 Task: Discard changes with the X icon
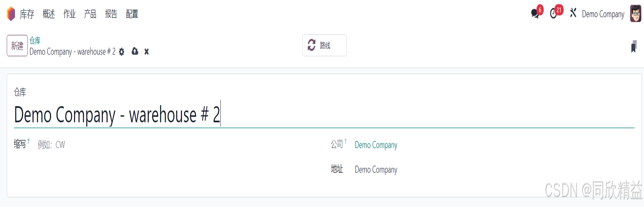point(146,52)
